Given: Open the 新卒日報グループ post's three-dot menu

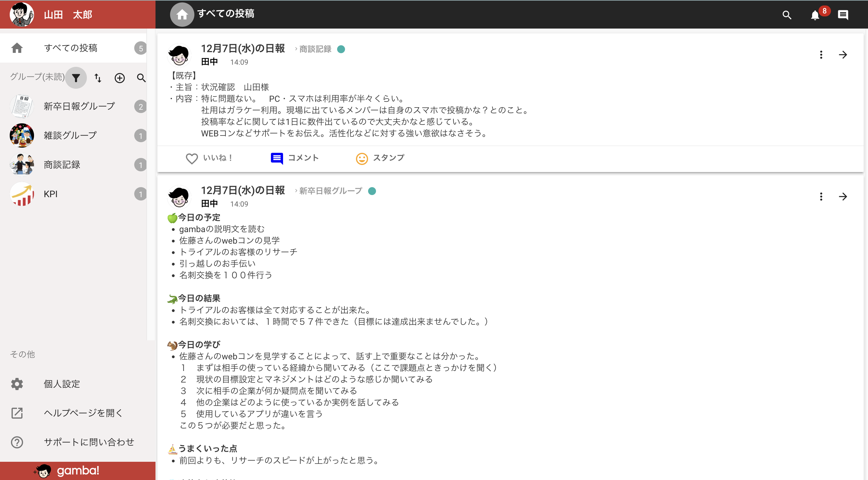Looking at the screenshot, I should 821,197.
